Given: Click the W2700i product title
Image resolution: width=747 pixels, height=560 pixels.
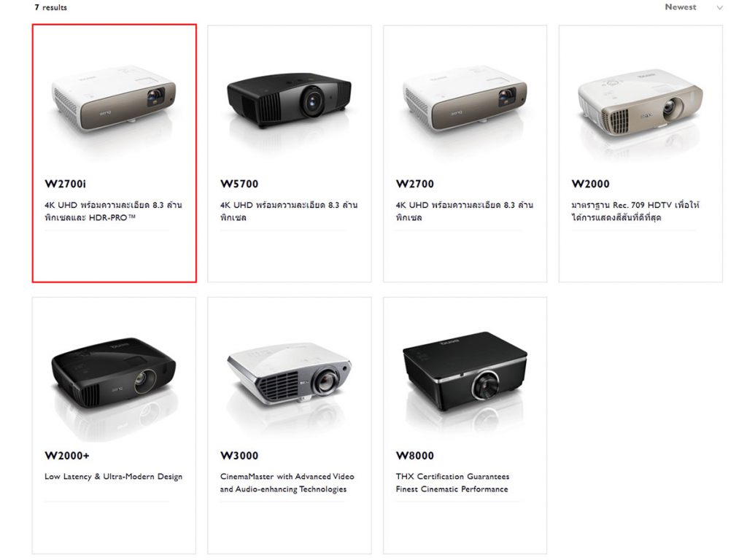Looking at the screenshot, I should point(65,184).
